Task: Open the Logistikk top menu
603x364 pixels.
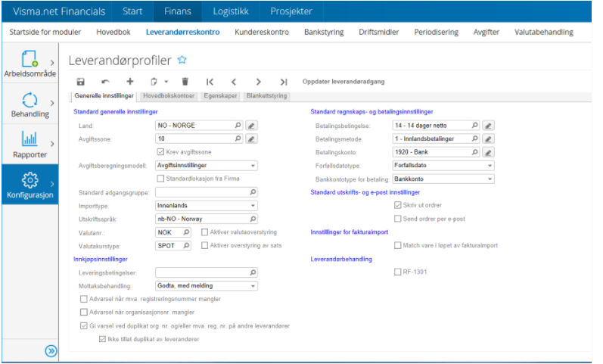Action: pos(231,11)
